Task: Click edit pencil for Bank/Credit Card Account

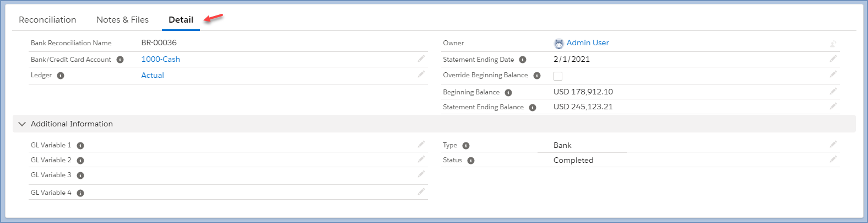Action: (421, 59)
